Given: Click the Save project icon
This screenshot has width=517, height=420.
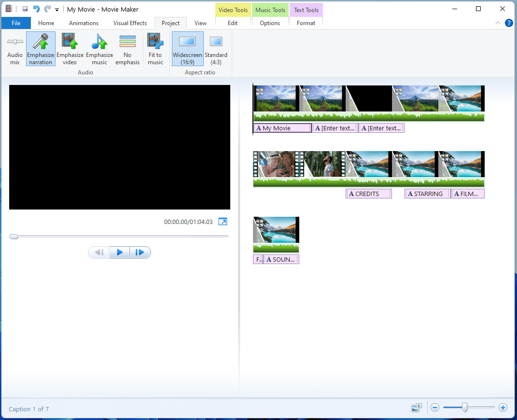Looking at the screenshot, I should tap(25, 9).
